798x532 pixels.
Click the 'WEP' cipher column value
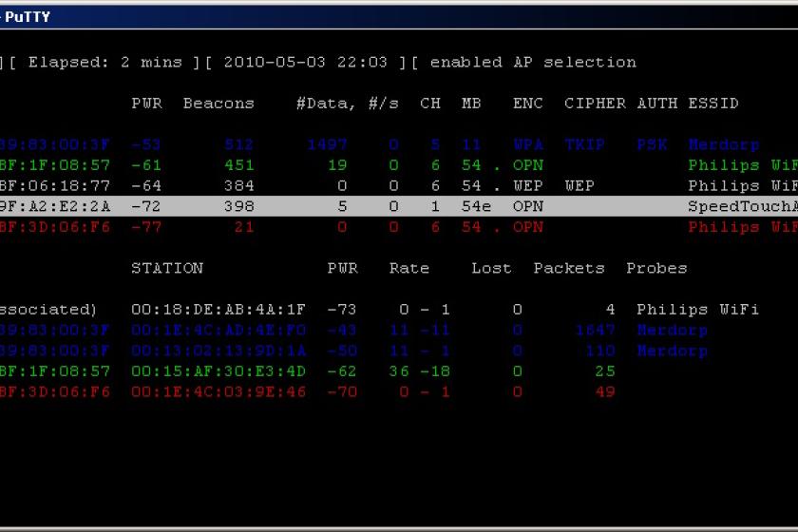pos(579,186)
